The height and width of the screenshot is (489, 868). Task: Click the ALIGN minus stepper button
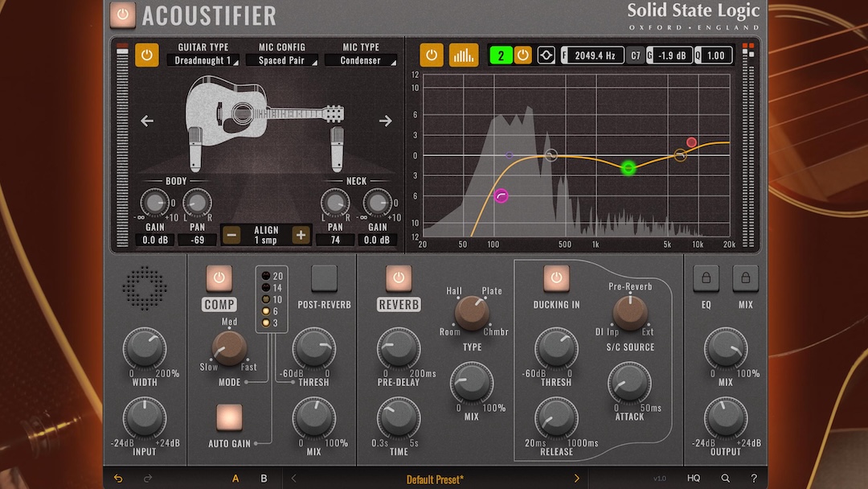click(x=232, y=234)
